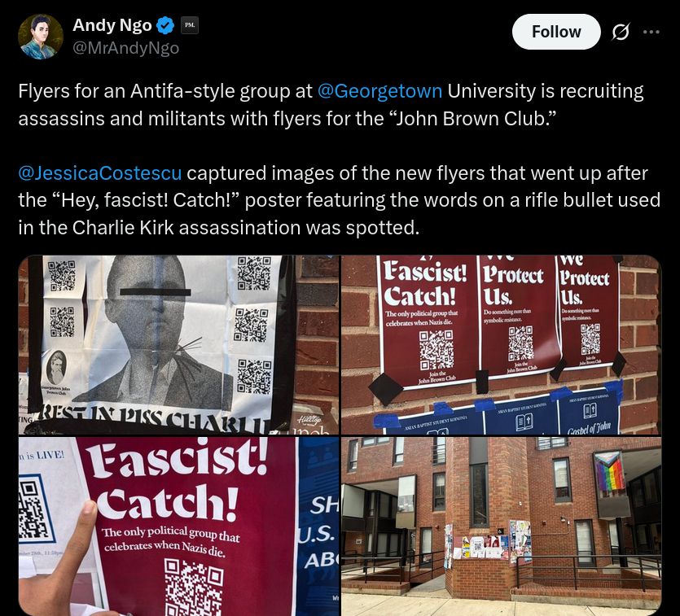
Task: Open the @JessicaCostescu mention link
Action: [99, 173]
